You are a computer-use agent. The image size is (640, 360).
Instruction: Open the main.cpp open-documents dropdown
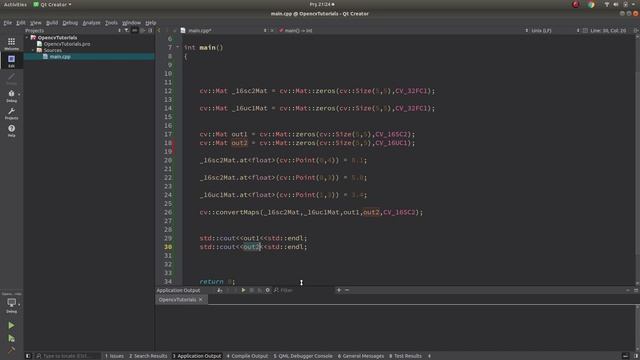(x=224, y=31)
